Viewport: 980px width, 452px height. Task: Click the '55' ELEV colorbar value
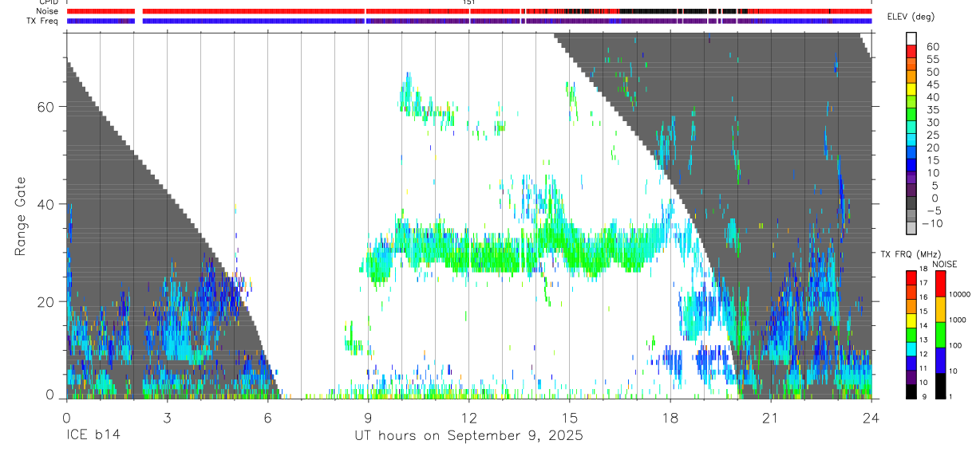(x=933, y=59)
